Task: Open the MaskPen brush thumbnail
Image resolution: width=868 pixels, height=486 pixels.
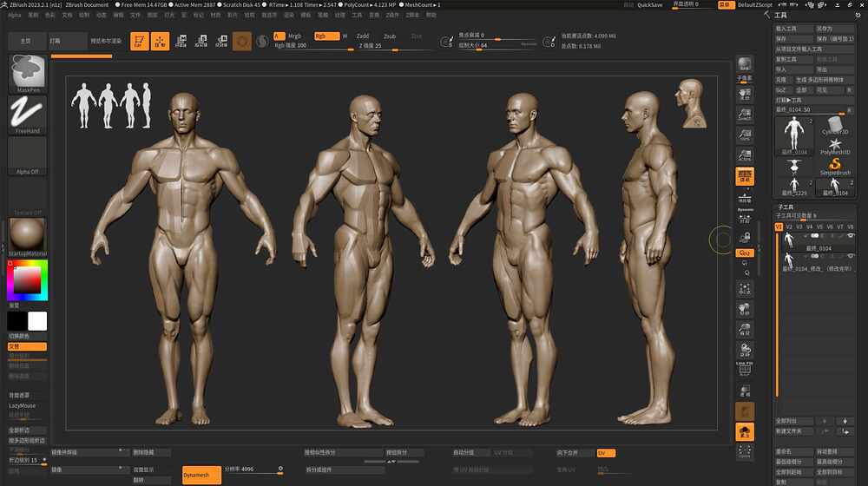Action: tap(28, 73)
